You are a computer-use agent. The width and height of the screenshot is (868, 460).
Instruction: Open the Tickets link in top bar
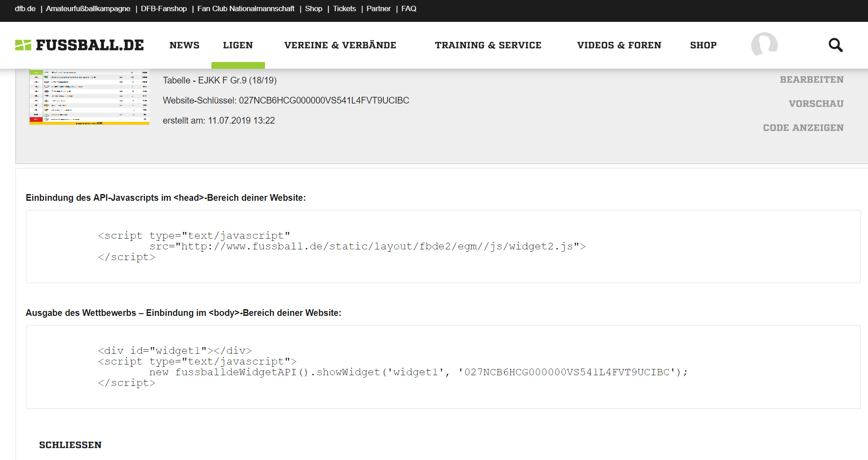coord(344,8)
